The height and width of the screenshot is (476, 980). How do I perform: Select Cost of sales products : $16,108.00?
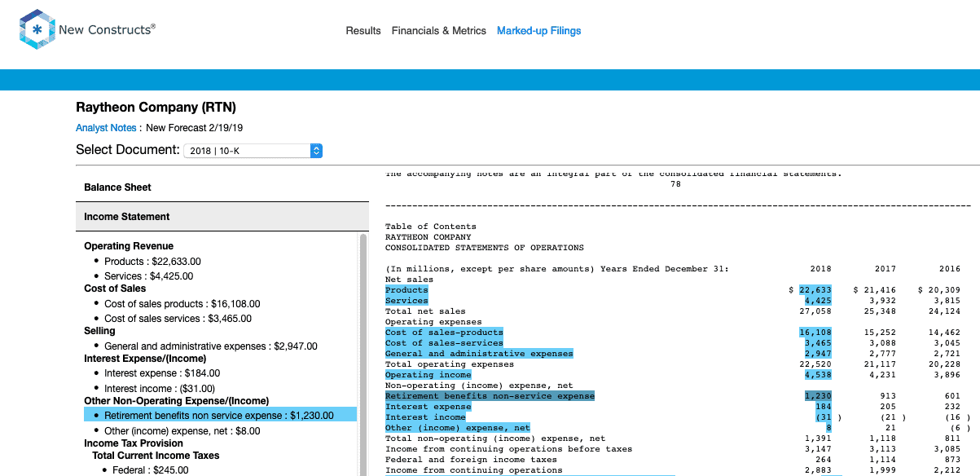pos(182,304)
